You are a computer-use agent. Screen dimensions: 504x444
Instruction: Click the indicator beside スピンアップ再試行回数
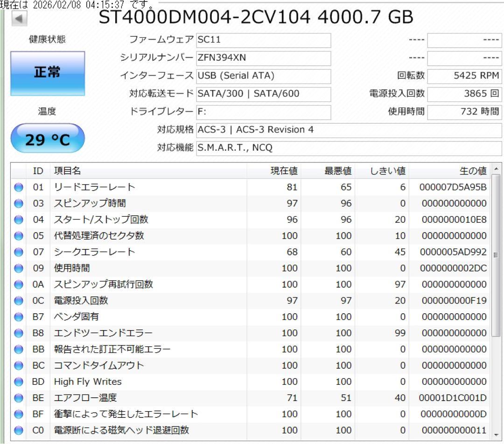click(x=18, y=284)
